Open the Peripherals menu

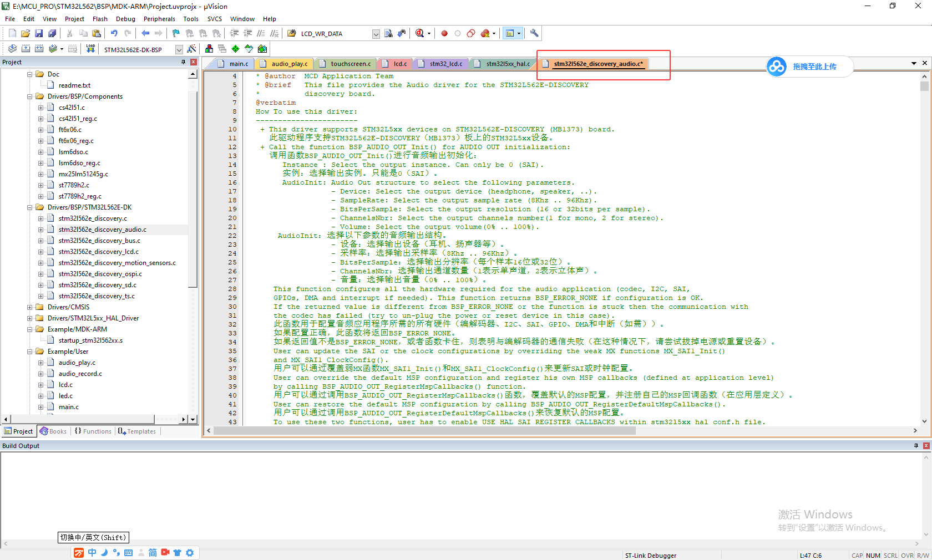159,19
